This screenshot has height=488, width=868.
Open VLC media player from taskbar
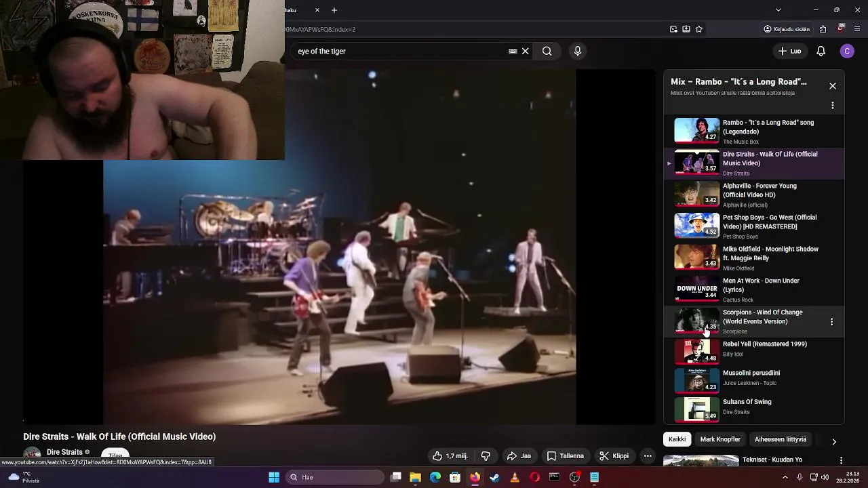tap(515, 477)
